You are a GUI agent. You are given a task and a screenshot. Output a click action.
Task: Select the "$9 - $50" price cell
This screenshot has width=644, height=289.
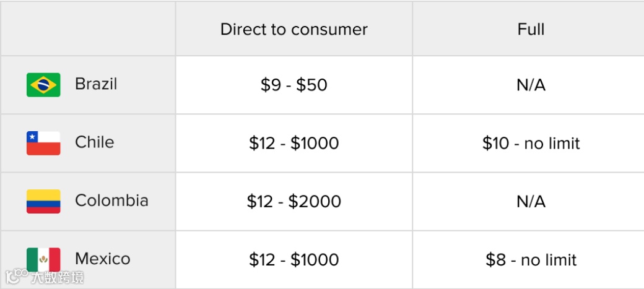[294, 85]
